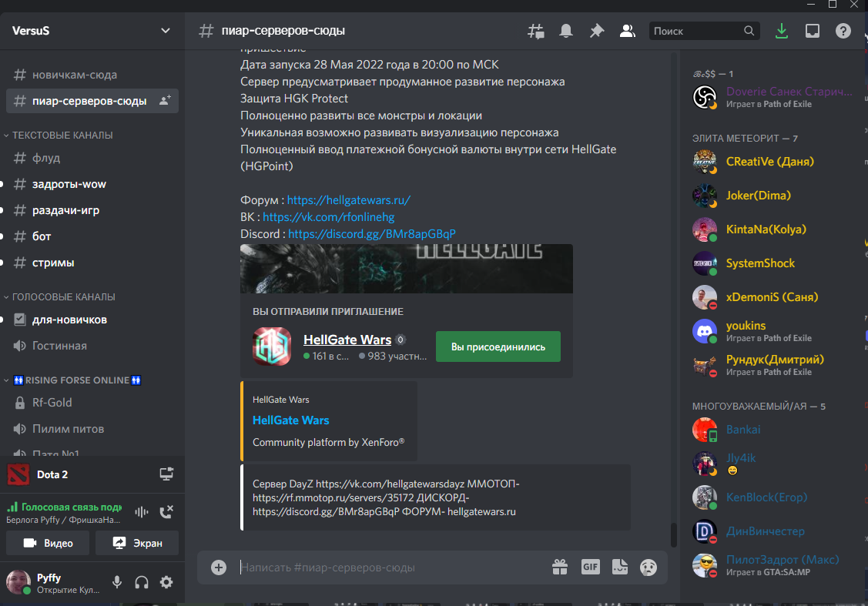Open бот channel
This screenshot has width=868, height=606.
pyautogui.click(x=92, y=236)
